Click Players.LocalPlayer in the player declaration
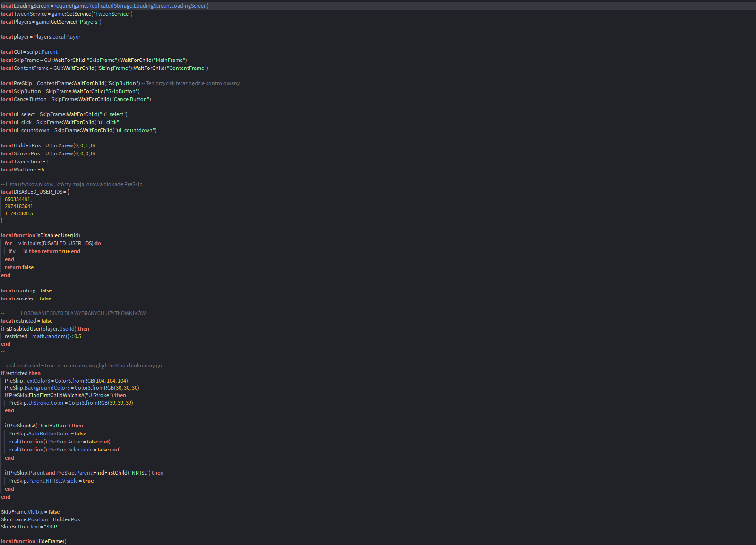756x545 pixels. coord(57,37)
